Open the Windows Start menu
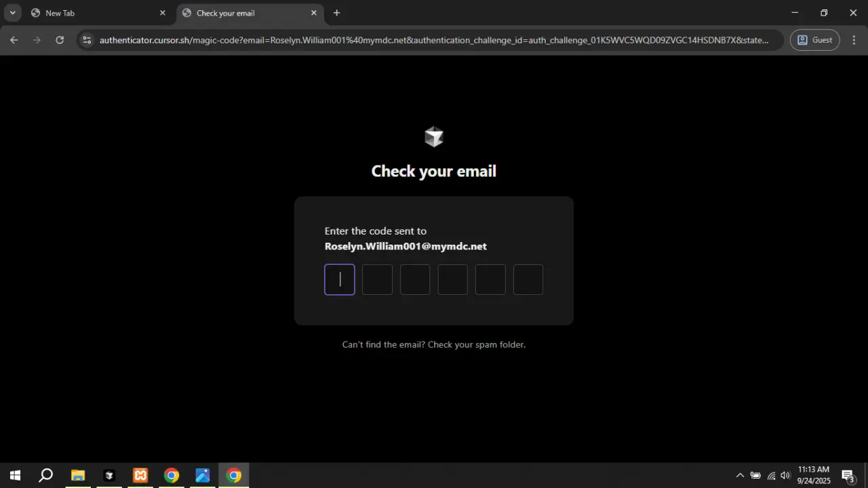 click(x=15, y=475)
